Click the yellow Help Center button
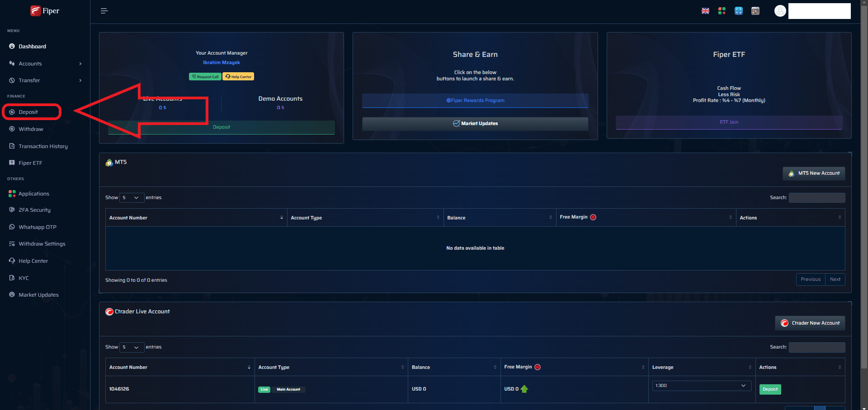Image resolution: width=868 pixels, height=410 pixels. pos(238,77)
